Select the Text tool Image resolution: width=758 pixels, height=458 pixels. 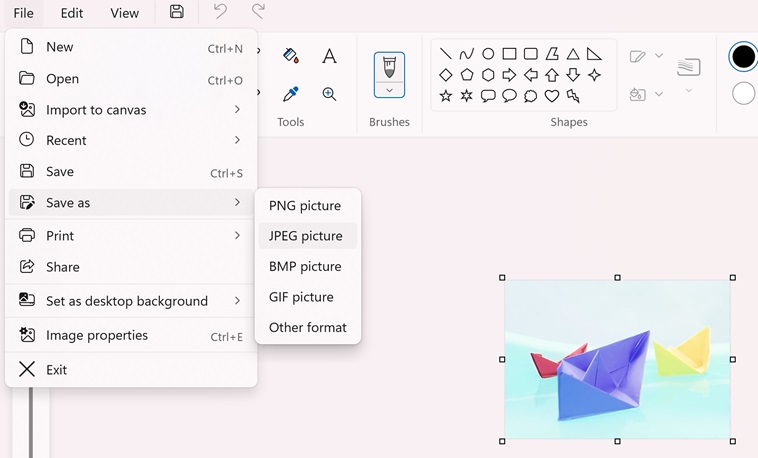pyautogui.click(x=329, y=56)
